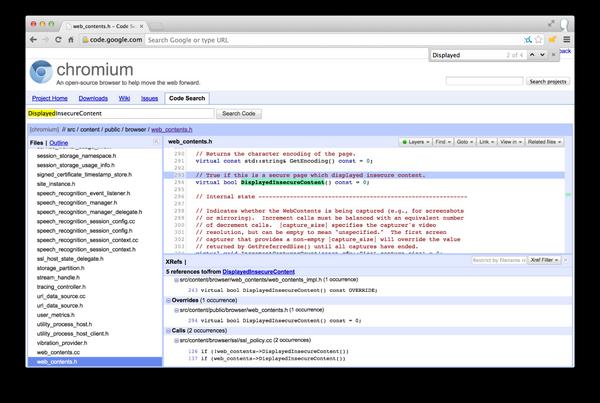Collapse the Files panel button
Image resolution: width=600 pixels, height=403 pixels.
tap(156, 142)
